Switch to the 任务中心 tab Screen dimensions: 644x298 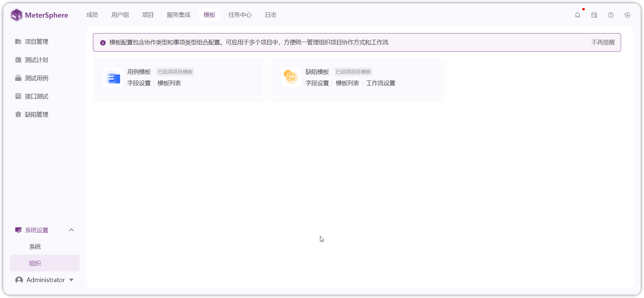[x=240, y=15]
